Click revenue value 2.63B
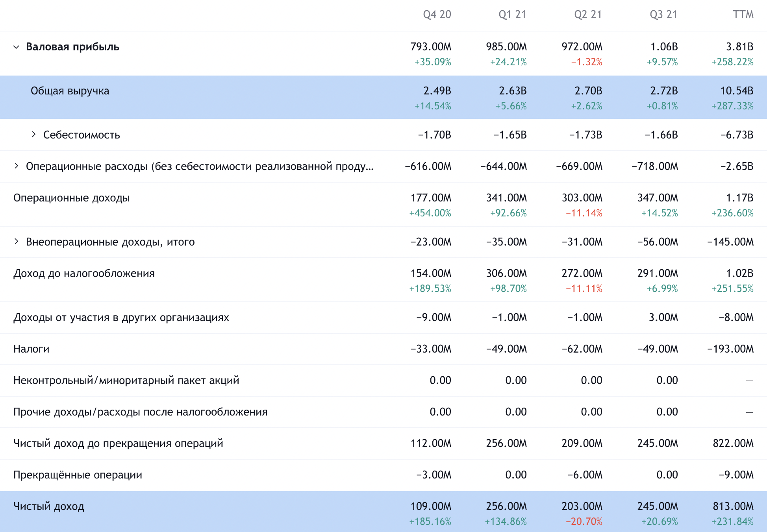This screenshot has height=532, width=767. [513, 91]
